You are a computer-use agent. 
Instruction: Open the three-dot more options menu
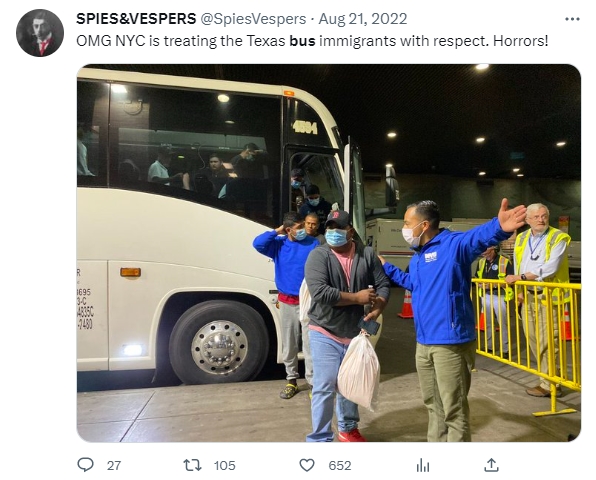tap(572, 19)
